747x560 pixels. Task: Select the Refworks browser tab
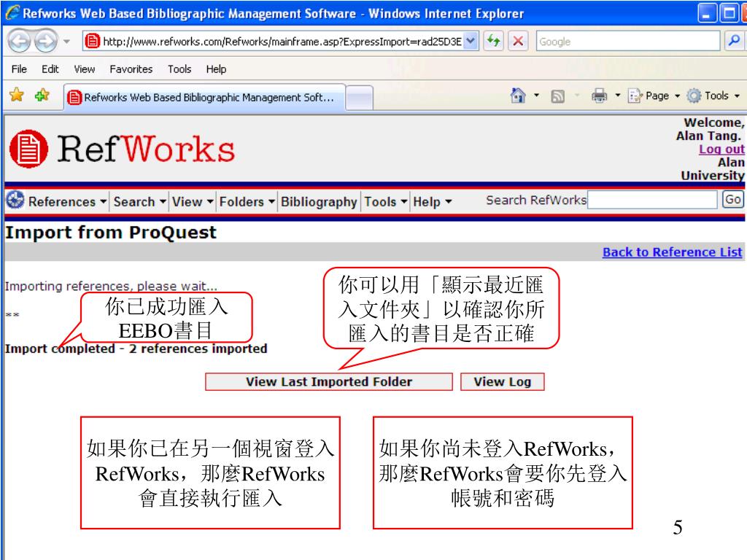coord(205,97)
